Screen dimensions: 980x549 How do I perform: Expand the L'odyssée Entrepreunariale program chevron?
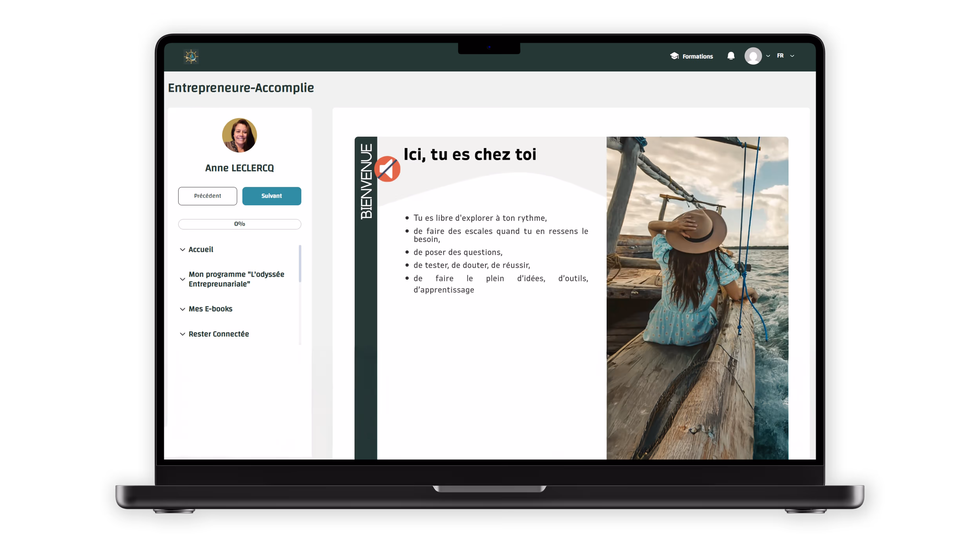click(182, 279)
